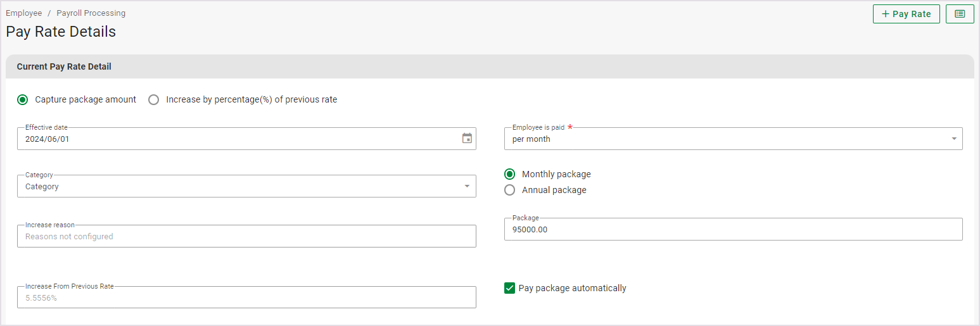Untick the Pay package automatically checkbox
This screenshot has height=326, width=980.
[x=509, y=288]
